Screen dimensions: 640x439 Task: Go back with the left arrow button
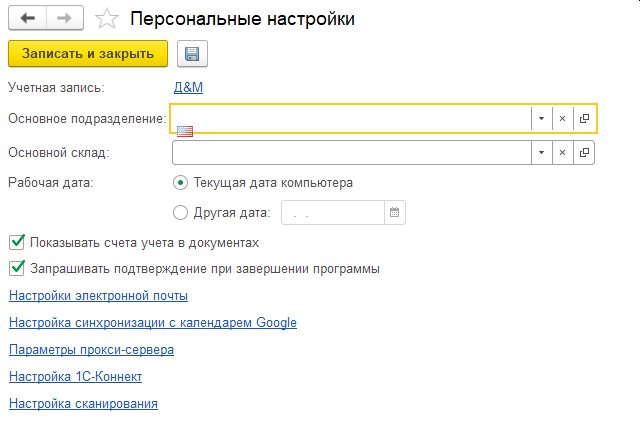27,18
